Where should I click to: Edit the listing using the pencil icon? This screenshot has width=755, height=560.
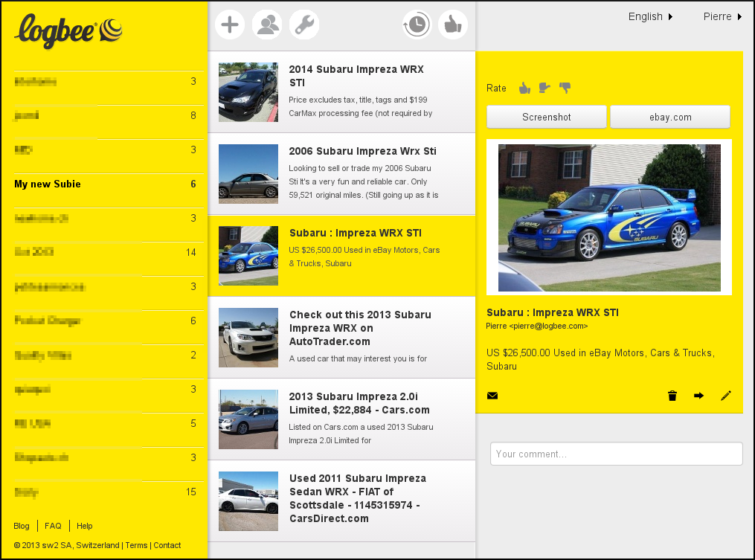point(726,396)
